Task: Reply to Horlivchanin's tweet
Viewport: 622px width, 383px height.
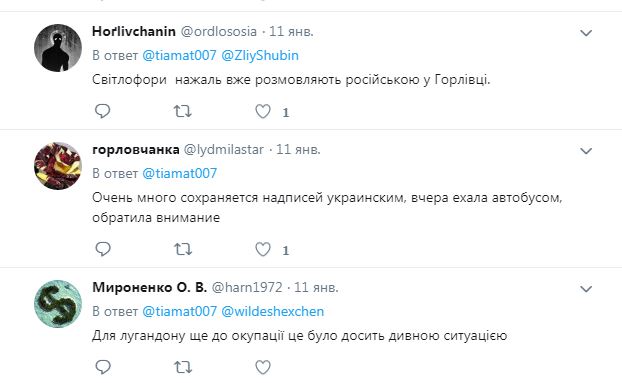Action: click(103, 111)
